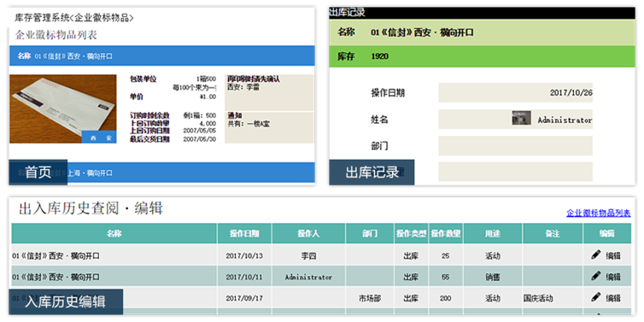Click 编辑 link for the 国庆活动 record
This screenshot has width=644, height=322.
click(x=613, y=298)
